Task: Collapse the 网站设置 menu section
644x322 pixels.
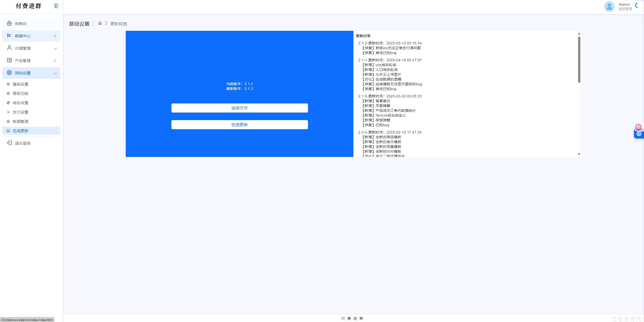Action: click(x=55, y=73)
